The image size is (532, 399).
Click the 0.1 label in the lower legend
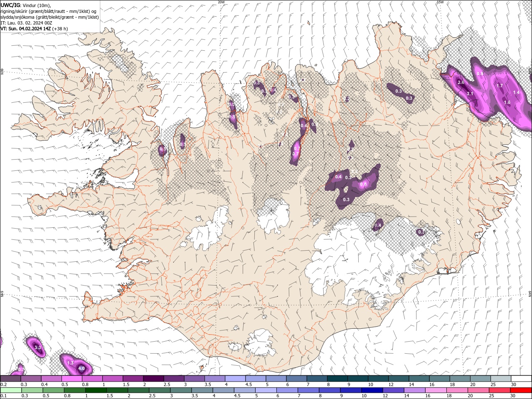(x=3, y=396)
